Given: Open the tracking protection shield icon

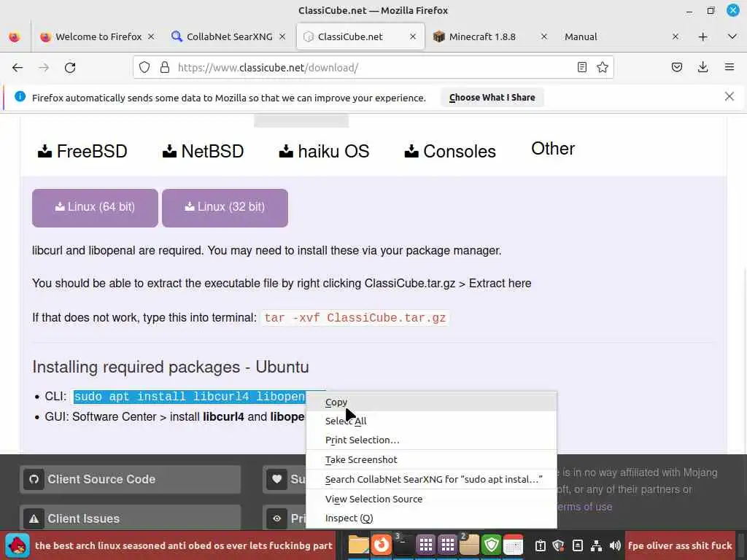Looking at the screenshot, I should pos(144,68).
